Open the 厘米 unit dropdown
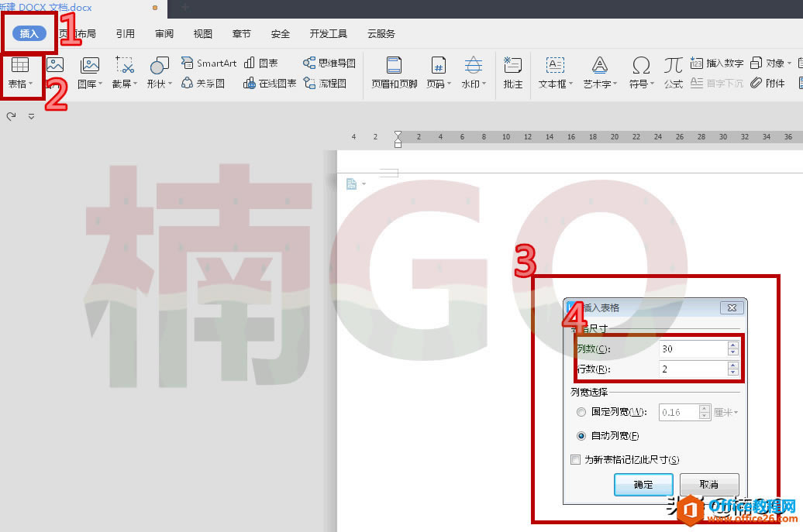803x532 pixels. (725, 412)
